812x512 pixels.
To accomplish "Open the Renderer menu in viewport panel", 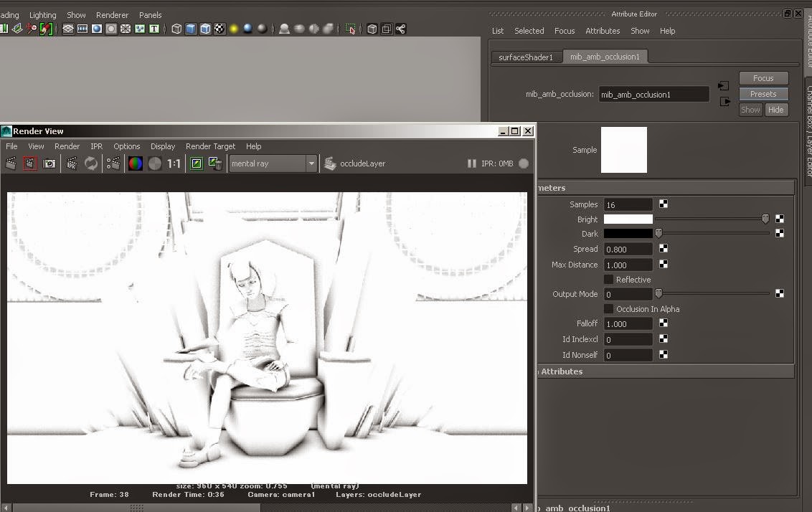I will (112, 15).
